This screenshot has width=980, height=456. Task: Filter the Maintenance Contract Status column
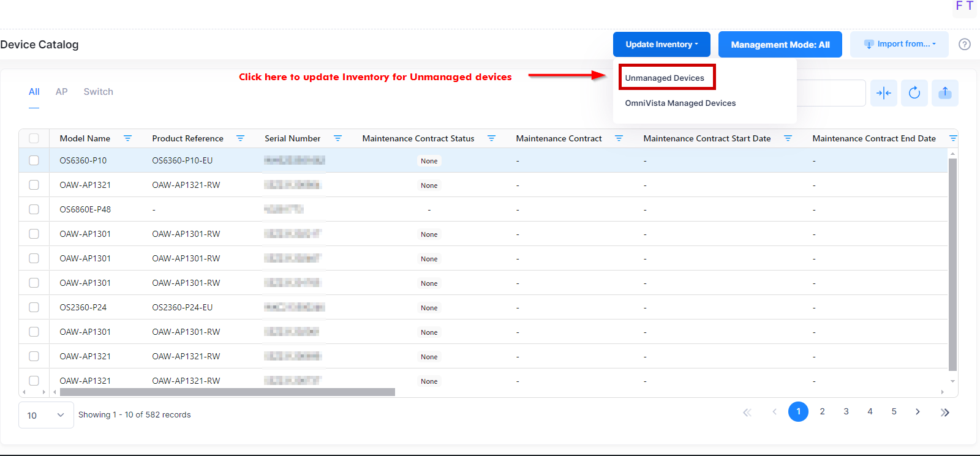point(491,138)
